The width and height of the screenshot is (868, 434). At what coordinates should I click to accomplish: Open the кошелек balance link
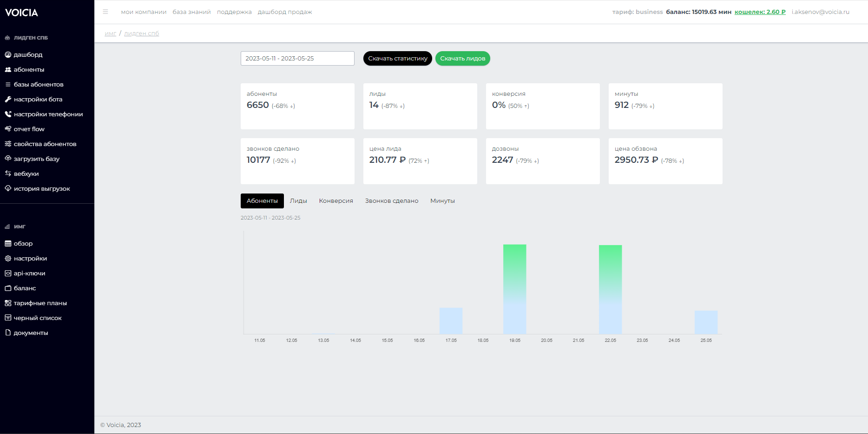(760, 12)
